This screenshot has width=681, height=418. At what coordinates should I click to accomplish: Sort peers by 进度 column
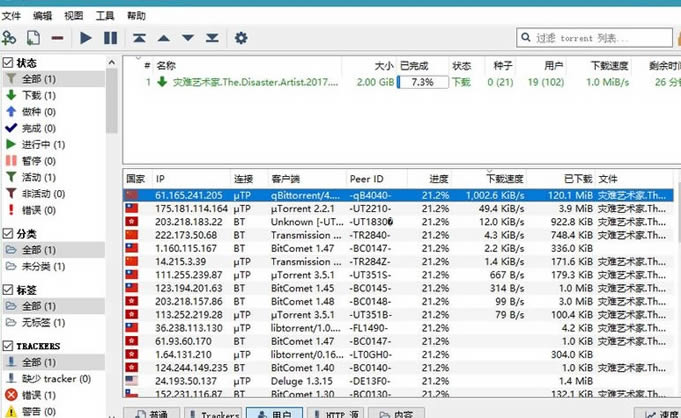point(429,179)
